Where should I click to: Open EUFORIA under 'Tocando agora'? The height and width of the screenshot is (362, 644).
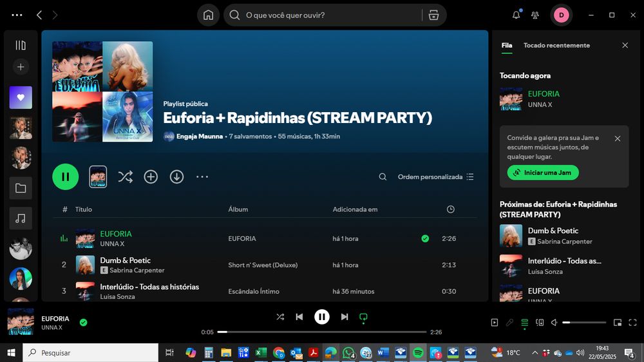[544, 93]
